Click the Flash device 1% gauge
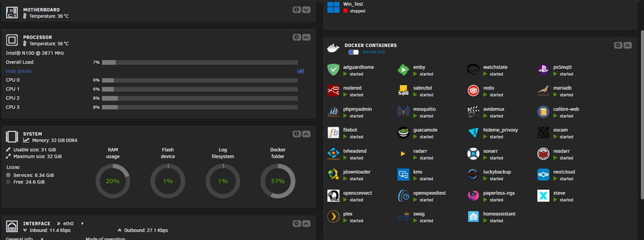644x240 pixels. pyautogui.click(x=168, y=181)
